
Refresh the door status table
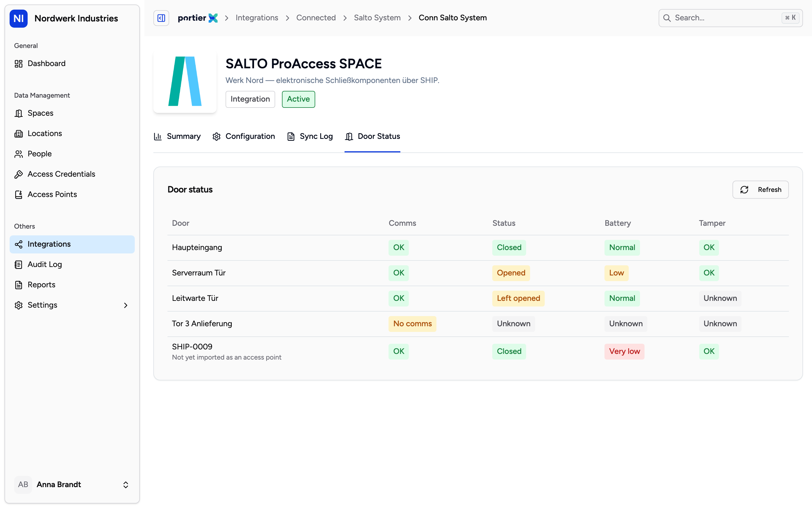coord(760,190)
